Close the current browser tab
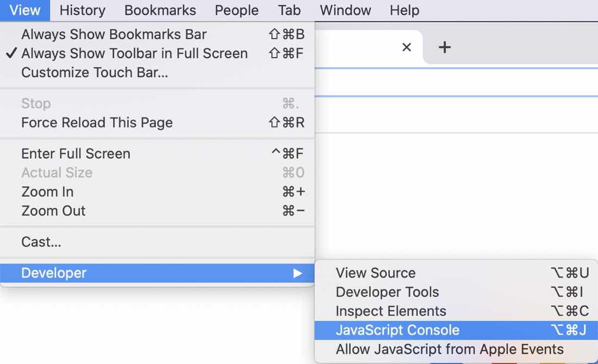 407,47
